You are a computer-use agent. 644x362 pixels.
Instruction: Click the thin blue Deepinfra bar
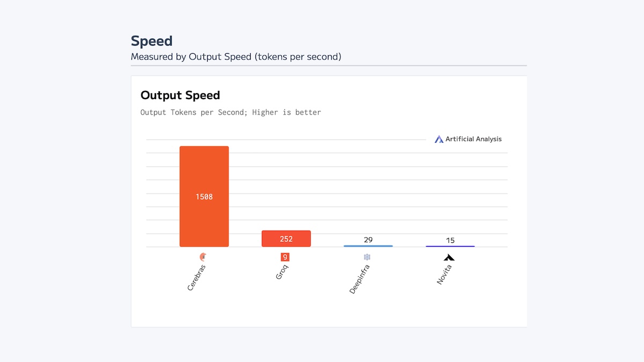[368, 246]
